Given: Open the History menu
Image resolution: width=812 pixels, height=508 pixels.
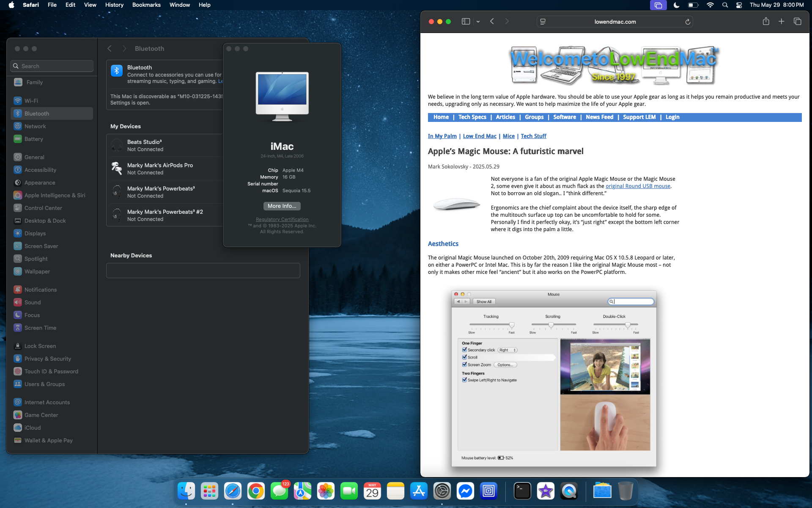Looking at the screenshot, I should pyautogui.click(x=114, y=5).
